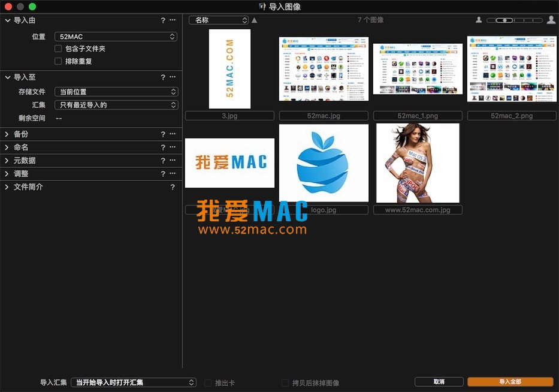Open help for 元数据 section
The height and width of the screenshot is (392, 559).
[x=163, y=161]
